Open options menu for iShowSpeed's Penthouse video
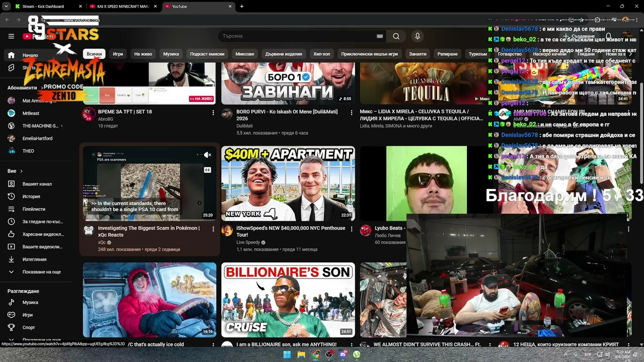The height and width of the screenshot is (362, 644). tap(351, 229)
